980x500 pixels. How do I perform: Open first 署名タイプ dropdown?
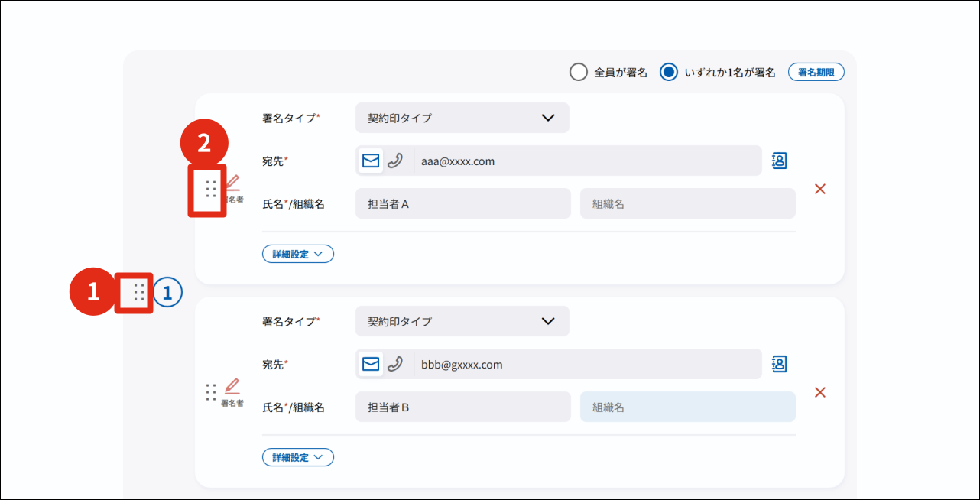pyautogui.click(x=462, y=118)
